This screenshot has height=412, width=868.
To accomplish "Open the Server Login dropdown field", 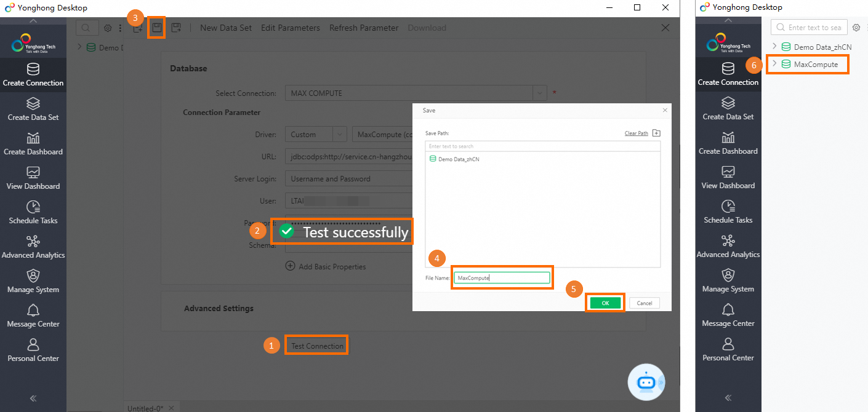I will [349, 179].
